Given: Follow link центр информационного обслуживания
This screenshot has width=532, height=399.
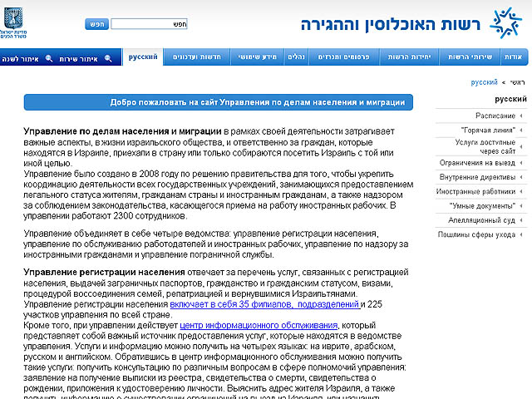Looking at the screenshot, I should [259, 325].
